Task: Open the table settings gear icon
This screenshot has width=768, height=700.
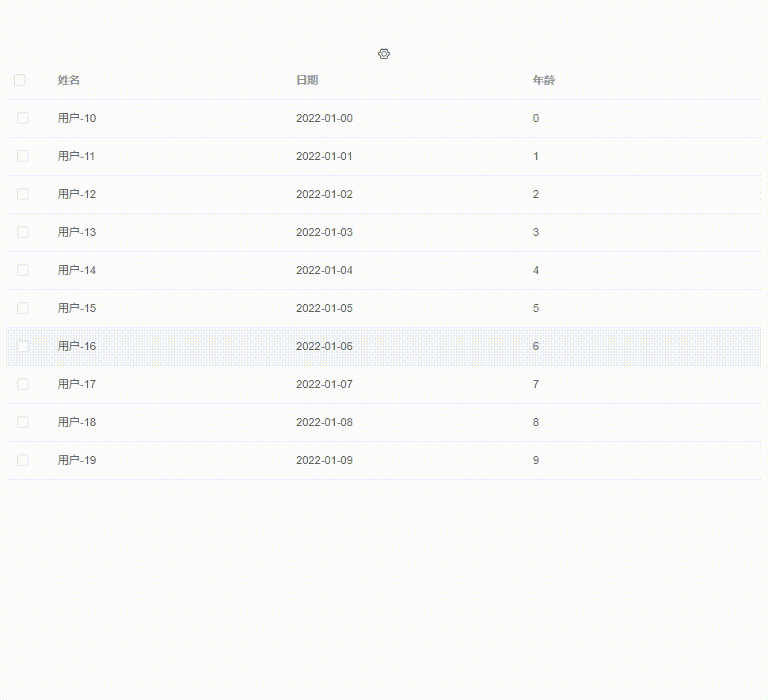Action: (x=384, y=54)
